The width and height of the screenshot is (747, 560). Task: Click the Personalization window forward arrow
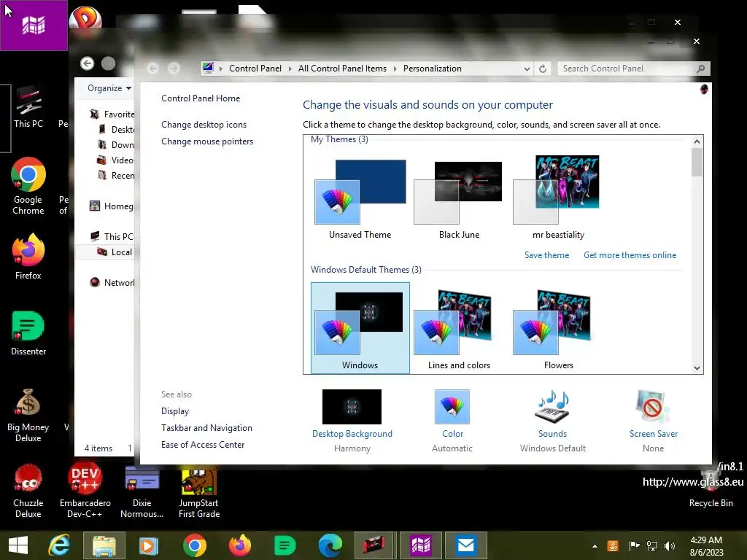pyautogui.click(x=174, y=69)
